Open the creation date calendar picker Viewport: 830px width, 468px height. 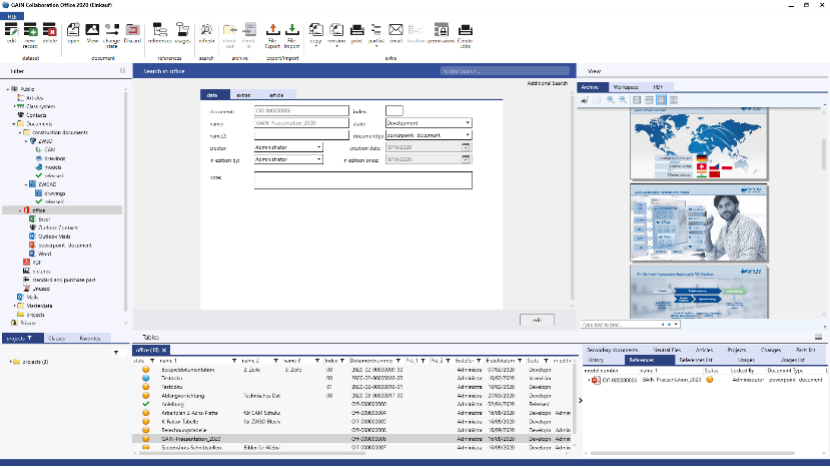(466, 147)
